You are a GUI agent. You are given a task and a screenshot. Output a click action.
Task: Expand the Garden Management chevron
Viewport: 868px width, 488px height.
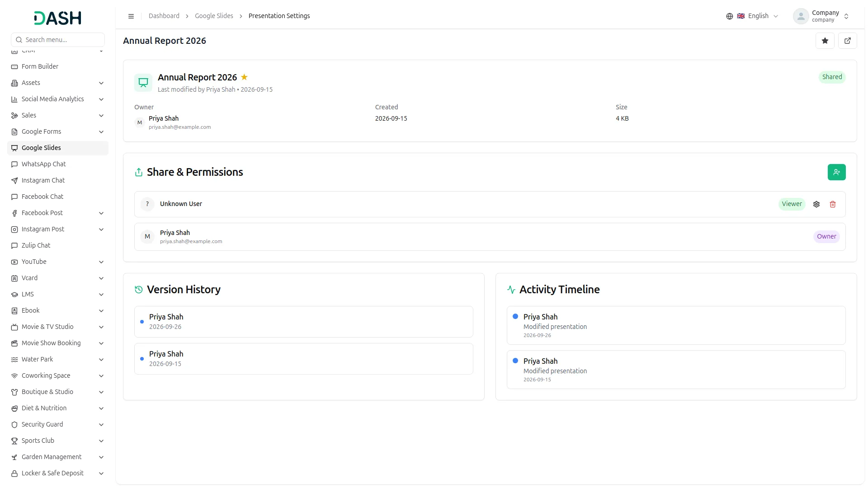(x=101, y=457)
